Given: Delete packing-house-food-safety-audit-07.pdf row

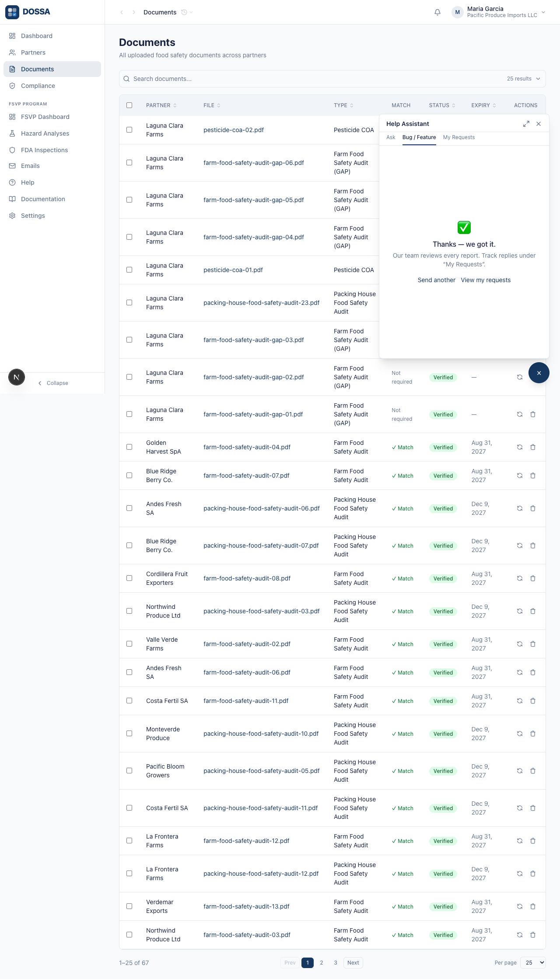Looking at the screenshot, I should coord(533,545).
